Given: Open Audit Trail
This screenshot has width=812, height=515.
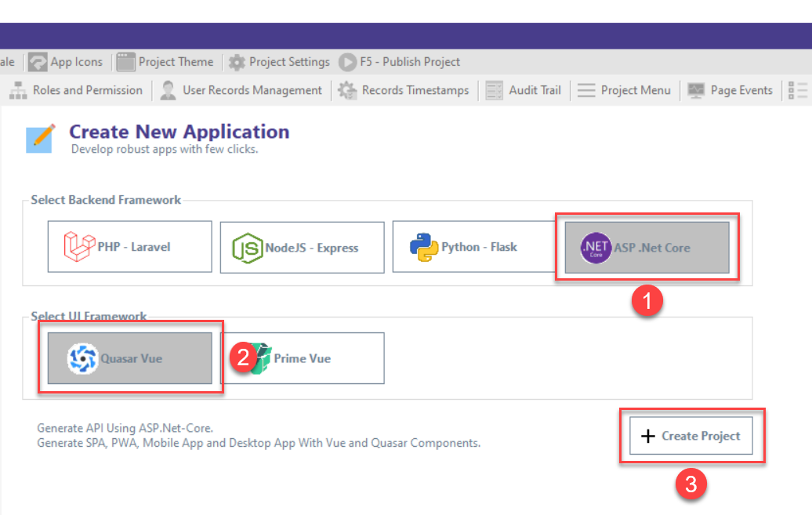Looking at the screenshot, I should pyautogui.click(x=524, y=90).
